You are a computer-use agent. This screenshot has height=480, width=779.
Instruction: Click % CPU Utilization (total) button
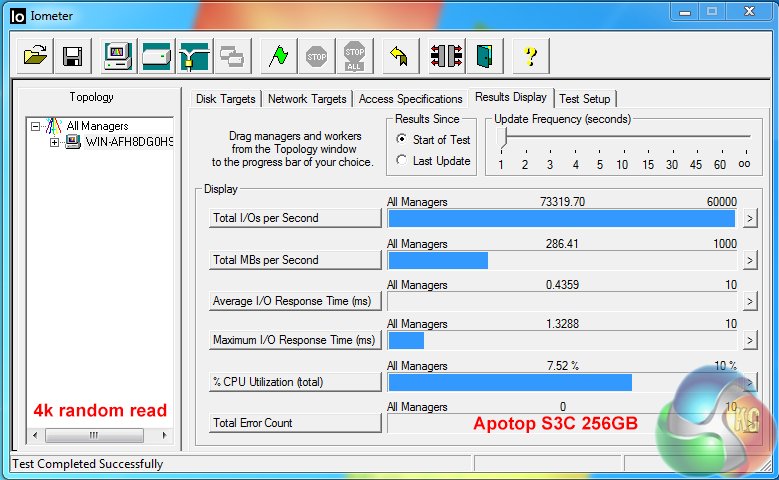pyautogui.click(x=295, y=382)
